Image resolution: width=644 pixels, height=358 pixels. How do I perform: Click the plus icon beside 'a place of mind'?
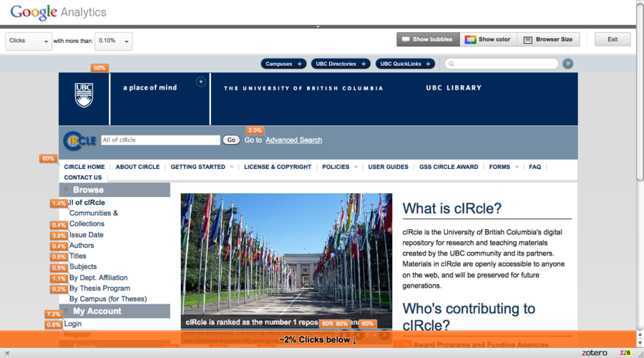(201, 82)
